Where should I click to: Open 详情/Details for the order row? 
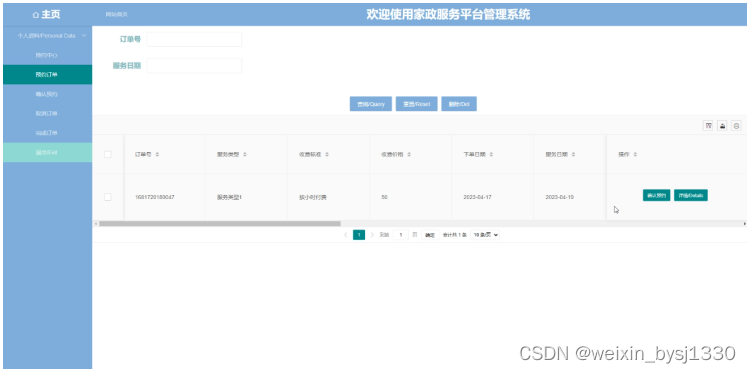(691, 195)
